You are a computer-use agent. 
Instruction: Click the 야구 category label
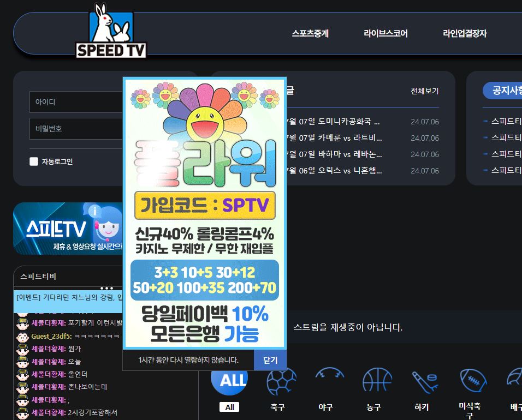[x=325, y=407]
